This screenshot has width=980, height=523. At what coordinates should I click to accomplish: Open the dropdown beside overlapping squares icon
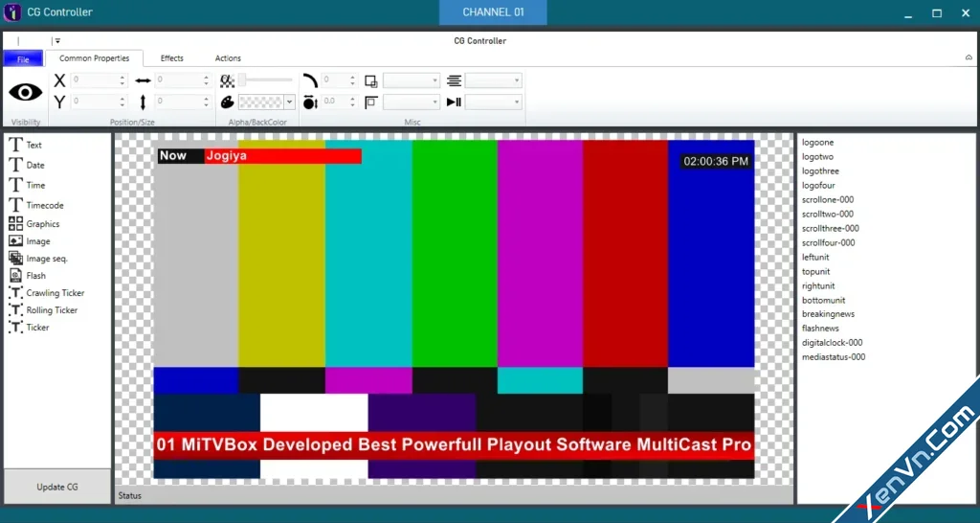(412, 80)
